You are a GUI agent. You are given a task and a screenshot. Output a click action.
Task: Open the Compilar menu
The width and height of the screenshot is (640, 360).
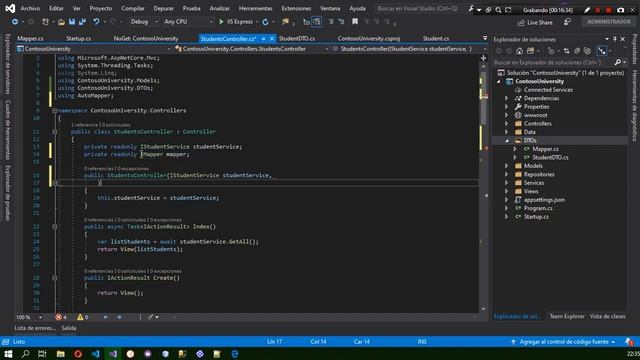point(133,8)
